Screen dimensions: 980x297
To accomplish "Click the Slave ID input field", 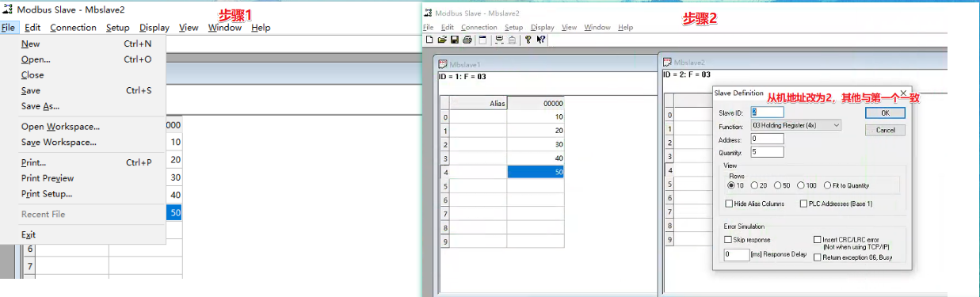I will tap(767, 112).
